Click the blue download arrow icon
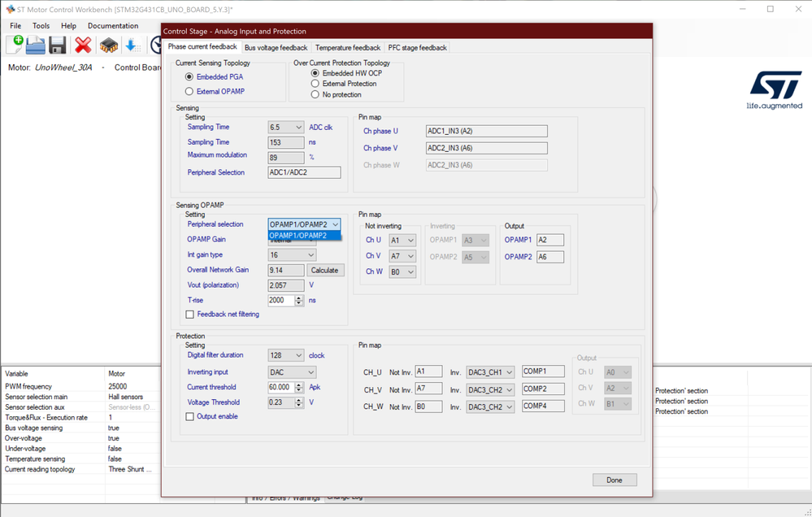 click(132, 45)
